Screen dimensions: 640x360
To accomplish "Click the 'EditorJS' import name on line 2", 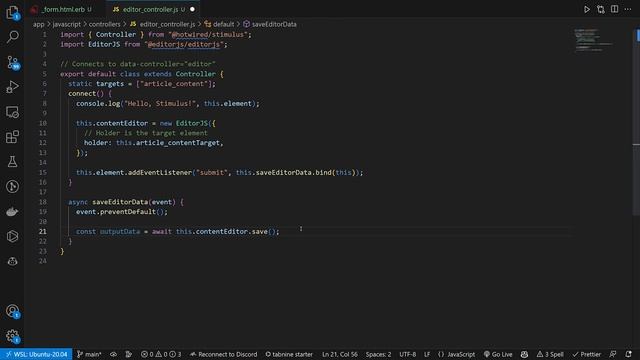I will pos(104,44).
